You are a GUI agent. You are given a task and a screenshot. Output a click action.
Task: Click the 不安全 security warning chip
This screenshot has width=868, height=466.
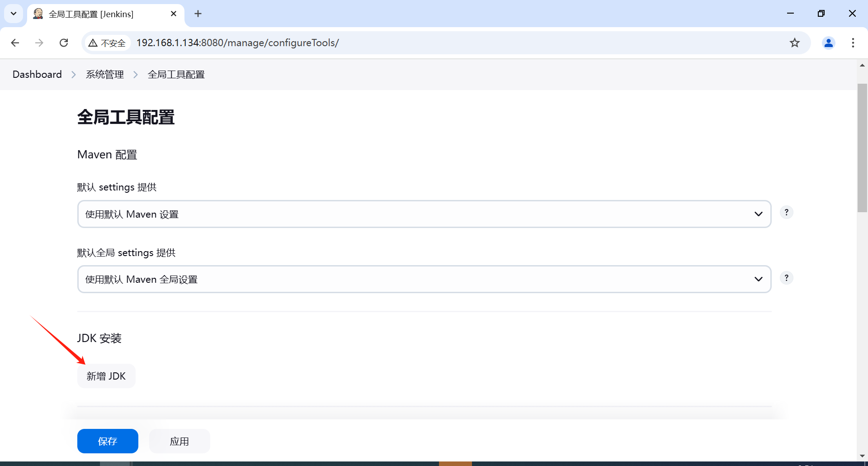[x=108, y=43]
